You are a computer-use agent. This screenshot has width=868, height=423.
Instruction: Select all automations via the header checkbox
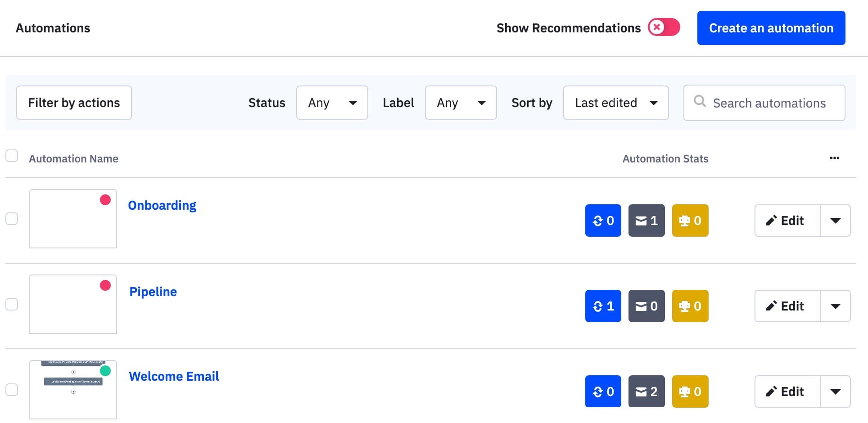(12, 156)
